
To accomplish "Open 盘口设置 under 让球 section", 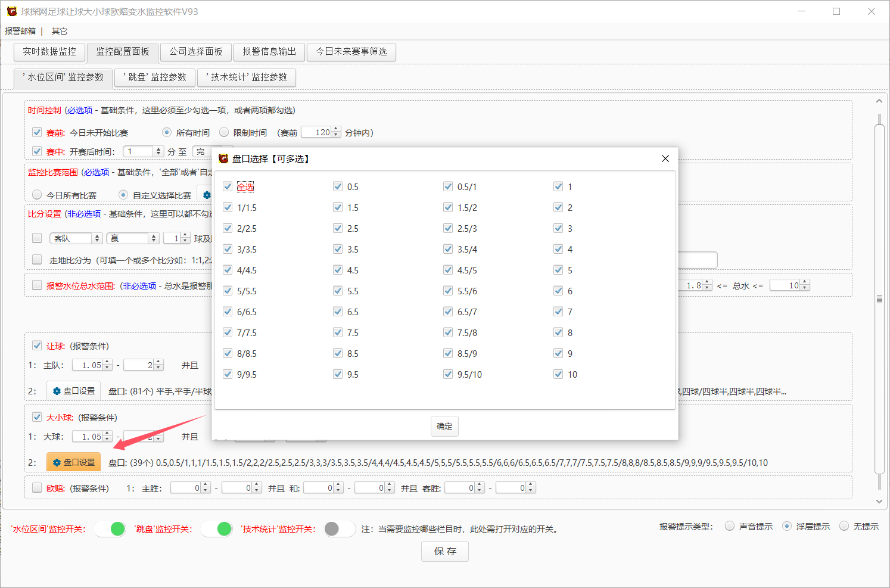I will (x=74, y=391).
